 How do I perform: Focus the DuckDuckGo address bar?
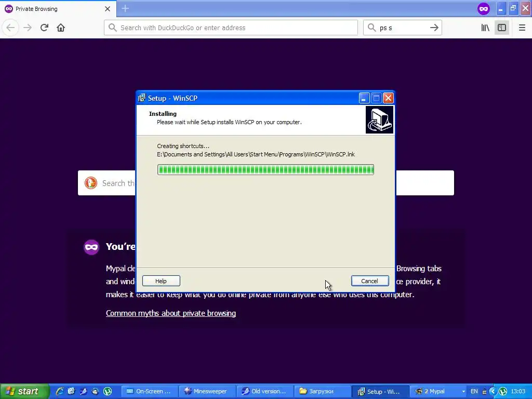(x=231, y=28)
